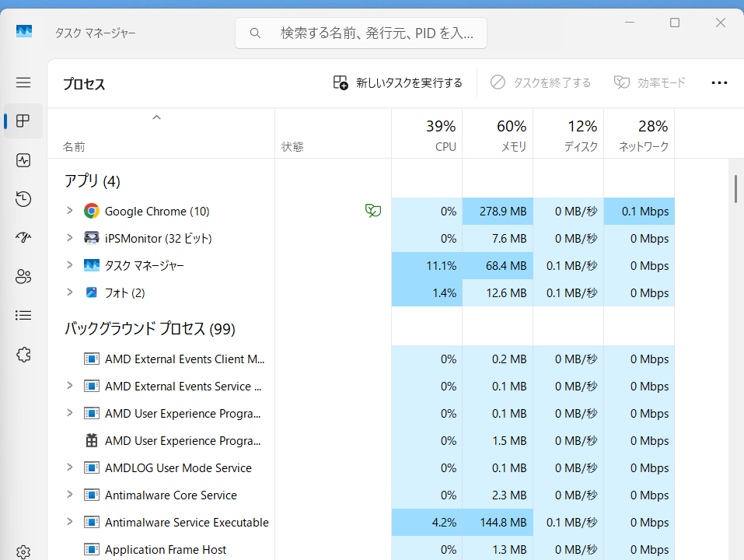Click the process search box
The height and width of the screenshot is (560, 744).
tap(361, 33)
